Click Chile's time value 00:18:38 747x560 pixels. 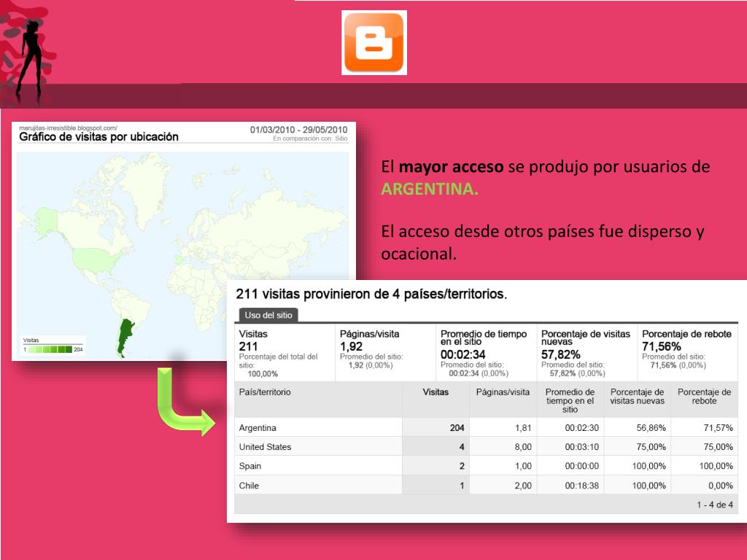[581, 486]
